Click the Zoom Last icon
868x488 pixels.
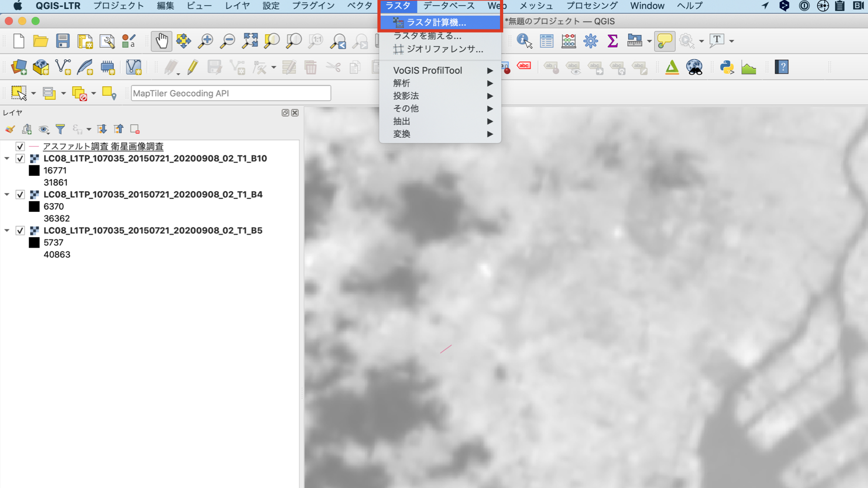coord(338,41)
